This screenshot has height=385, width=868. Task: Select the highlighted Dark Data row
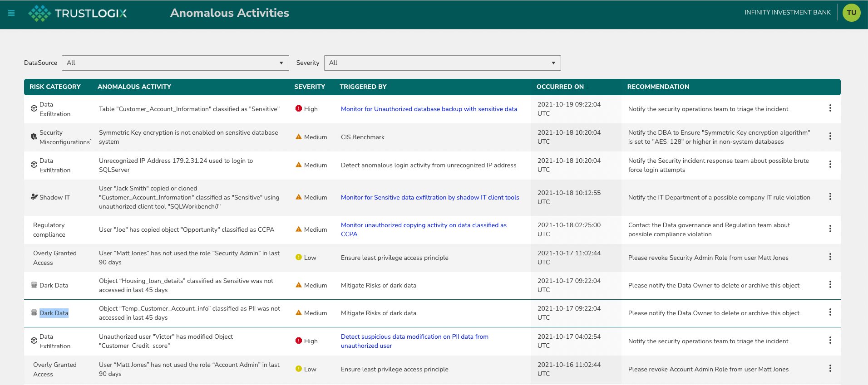(432, 313)
